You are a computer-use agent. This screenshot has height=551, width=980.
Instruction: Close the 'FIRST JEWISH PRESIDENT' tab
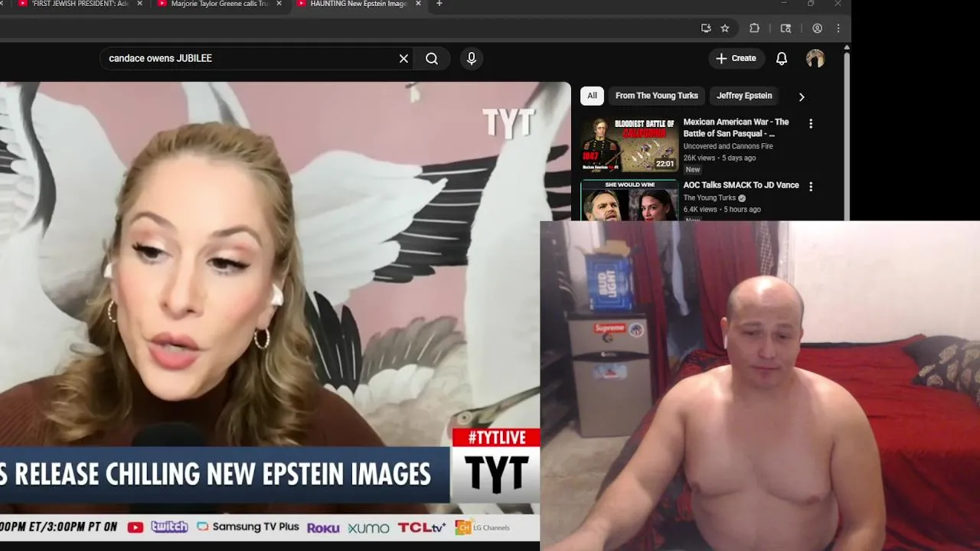tap(139, 4)
